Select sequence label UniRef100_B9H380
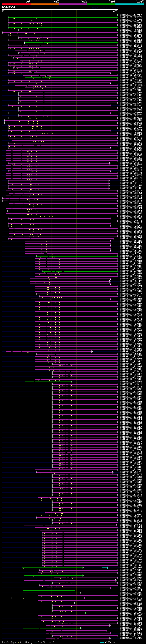The image size is (146, 644). point(131,140)
